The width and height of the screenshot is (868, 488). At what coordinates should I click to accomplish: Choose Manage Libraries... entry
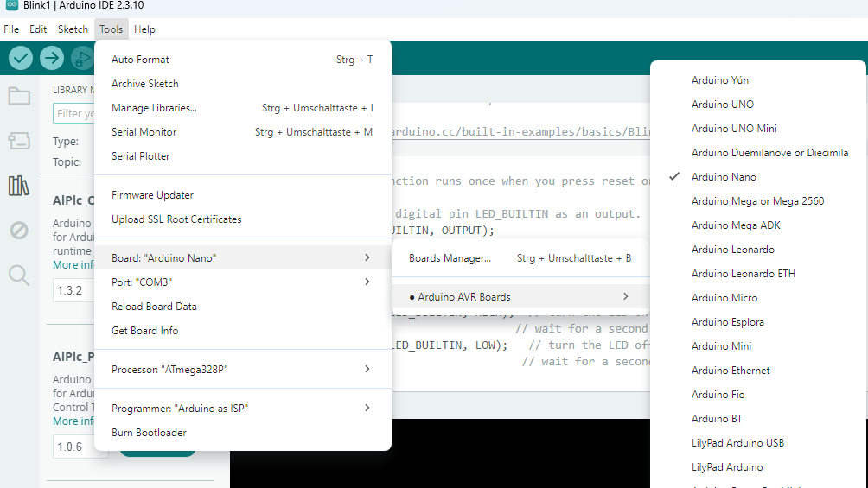pos(242,108)
